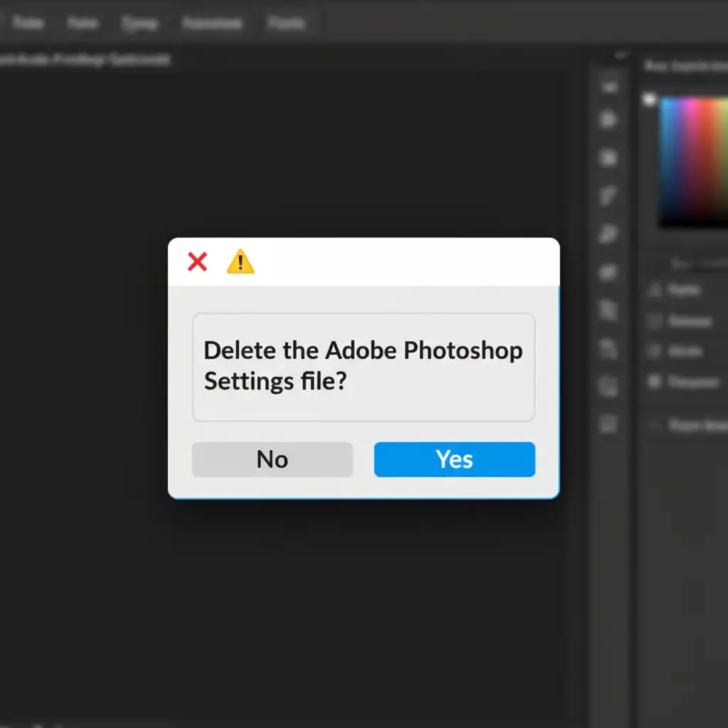Click the second icon in the vertical panel strip
This screenshot has width=728, height=728.
[x=609, y=119]
